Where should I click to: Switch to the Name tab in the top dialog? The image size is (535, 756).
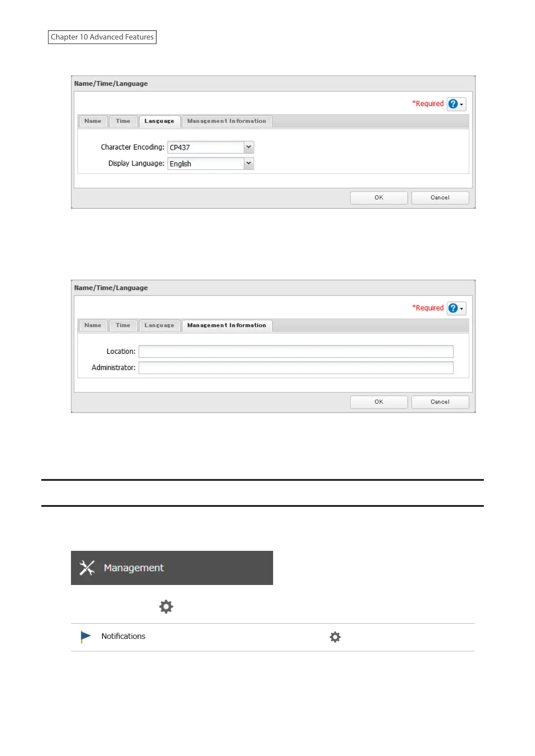[93, 121]
